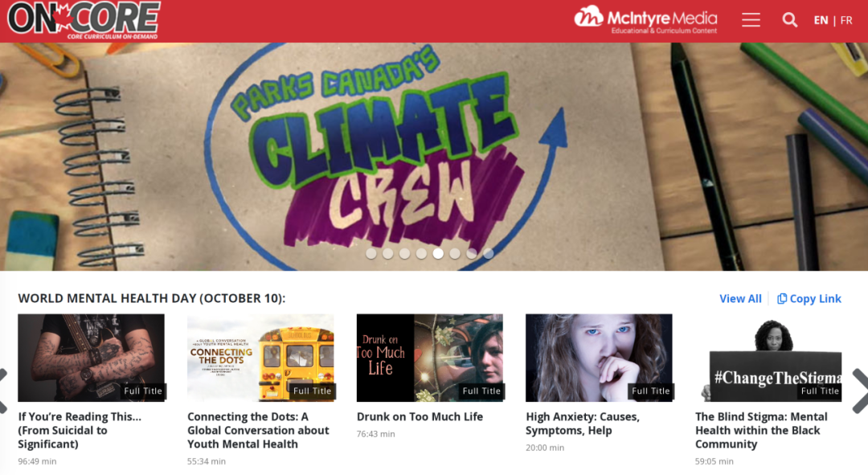
Task: Open If You're Reading This thumbnail
Action: pos(92,358)
